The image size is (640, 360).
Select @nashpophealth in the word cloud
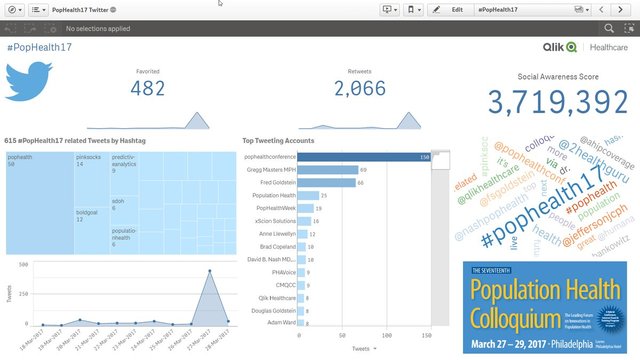491,217
